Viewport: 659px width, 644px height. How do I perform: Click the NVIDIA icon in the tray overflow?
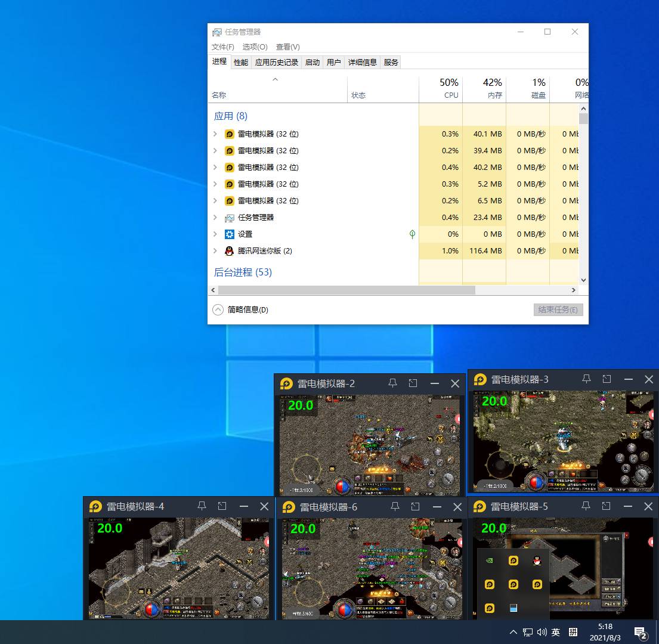click(490, 561)
